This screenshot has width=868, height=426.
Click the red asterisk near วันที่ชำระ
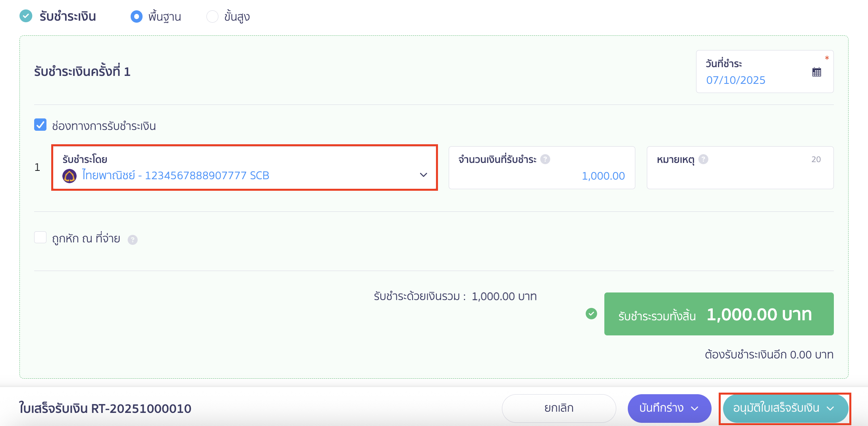(827, 58)
